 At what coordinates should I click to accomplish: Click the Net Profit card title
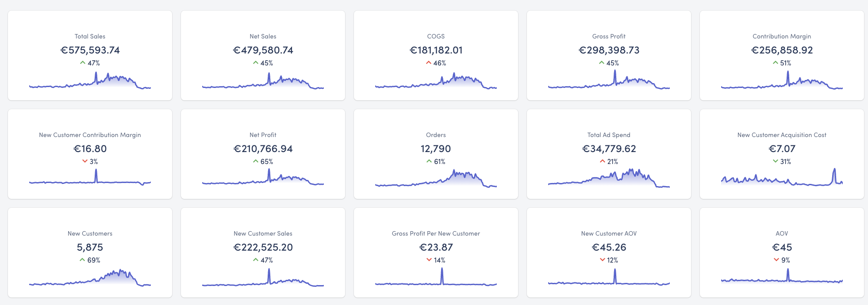[x=263, y=135]
